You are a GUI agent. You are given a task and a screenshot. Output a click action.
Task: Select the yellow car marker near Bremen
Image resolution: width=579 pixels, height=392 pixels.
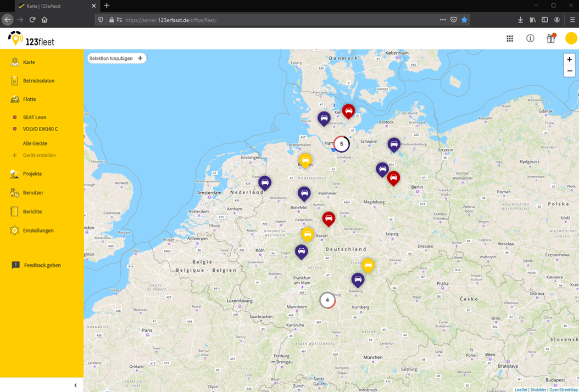(x=305, y=160)
